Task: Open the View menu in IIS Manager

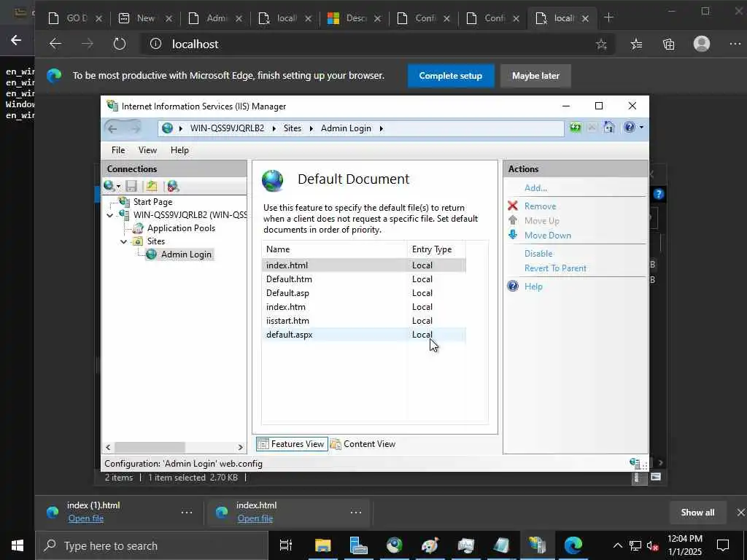Action: coord(147,150)
